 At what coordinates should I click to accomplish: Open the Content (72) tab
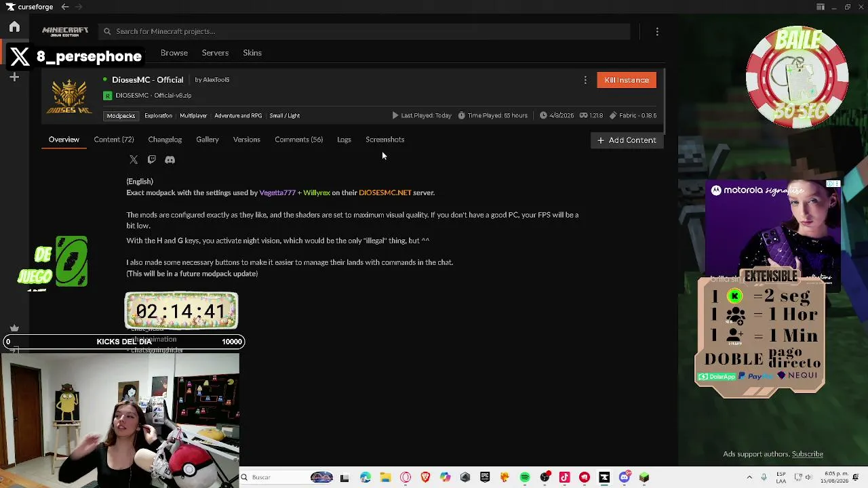click(x=114, y=140)
